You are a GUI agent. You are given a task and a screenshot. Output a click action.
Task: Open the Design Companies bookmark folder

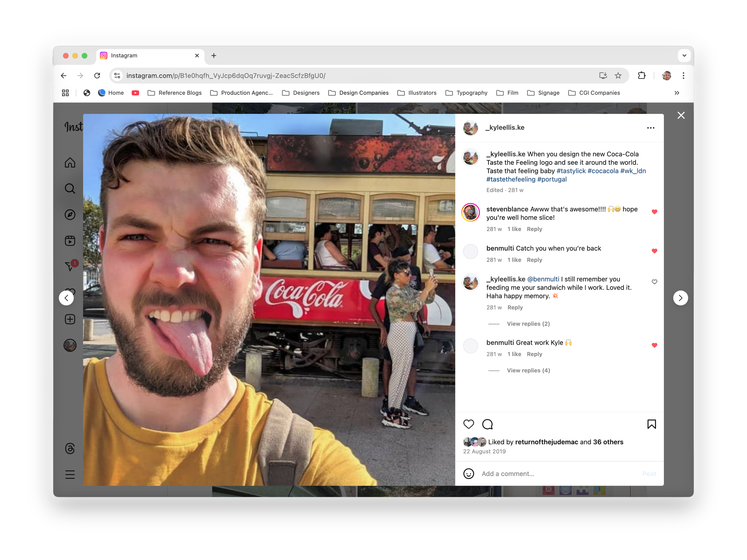pyautogui.click(x=358, y=93)
